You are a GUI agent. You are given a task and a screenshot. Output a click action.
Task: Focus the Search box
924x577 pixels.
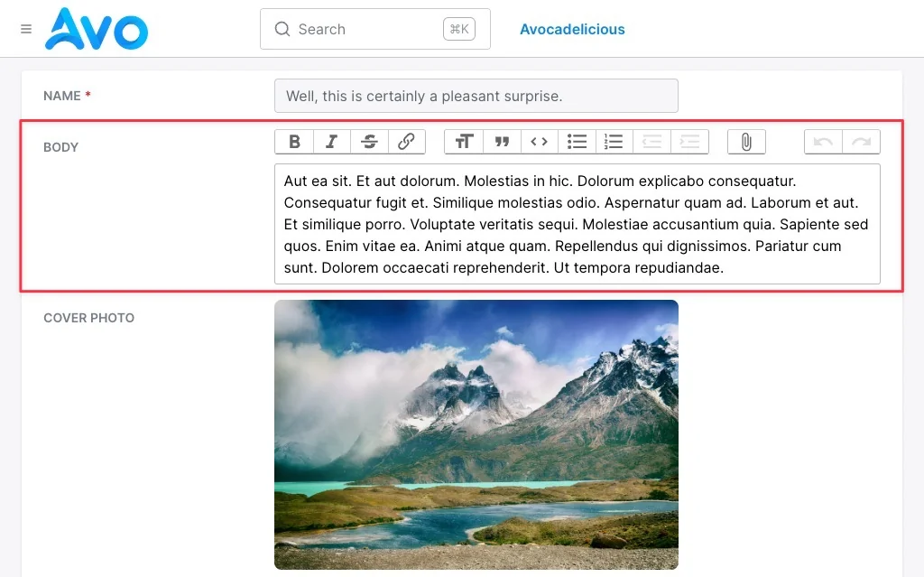[x=374, y=29]
